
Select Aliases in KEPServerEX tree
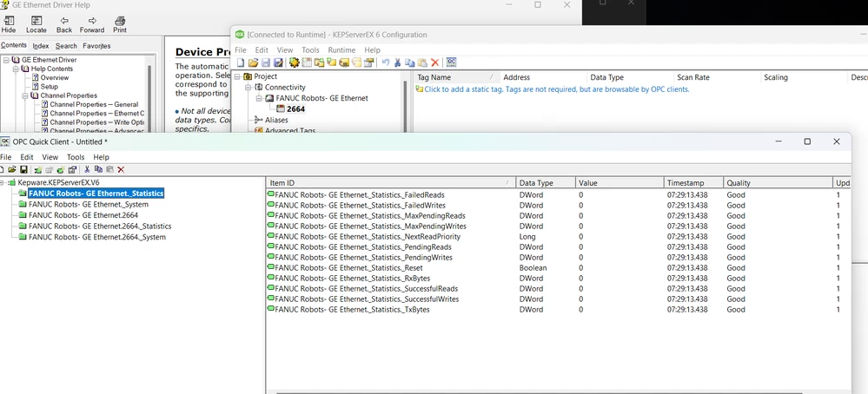[x=276, y=120]
